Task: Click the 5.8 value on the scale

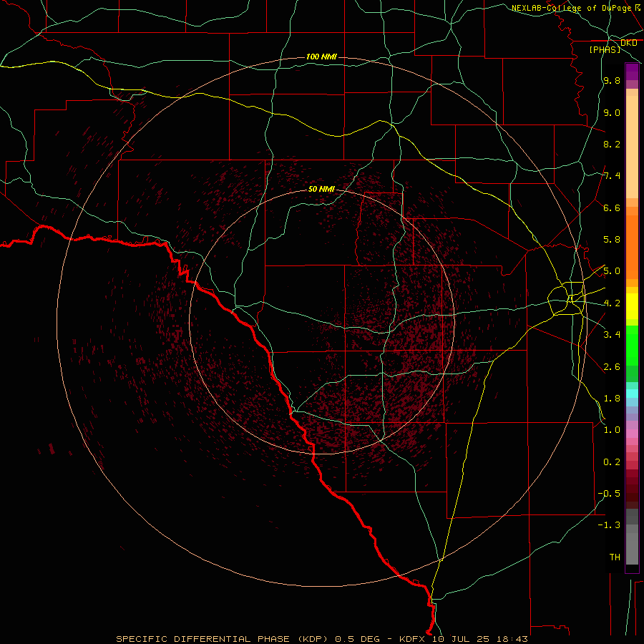Action: click(x=612, y=240)
